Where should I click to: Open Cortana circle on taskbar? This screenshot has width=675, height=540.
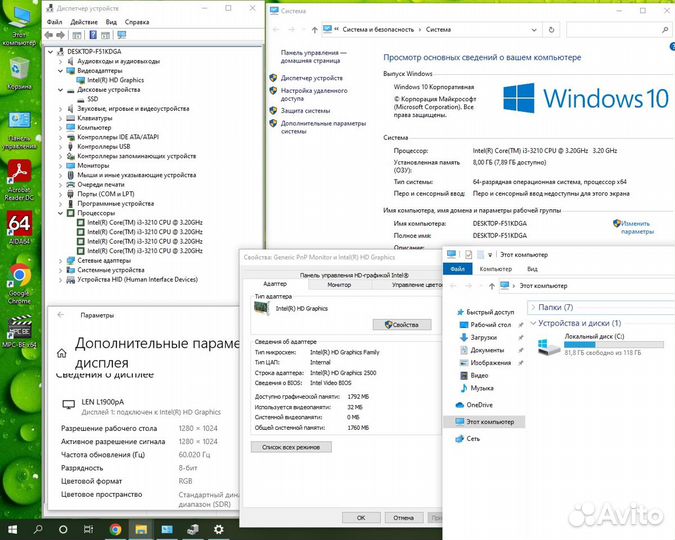point(63,529)
